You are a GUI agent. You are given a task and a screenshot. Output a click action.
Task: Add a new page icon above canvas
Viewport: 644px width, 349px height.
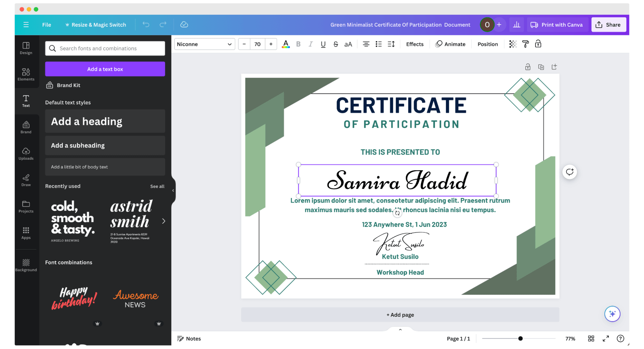[554, 67]
